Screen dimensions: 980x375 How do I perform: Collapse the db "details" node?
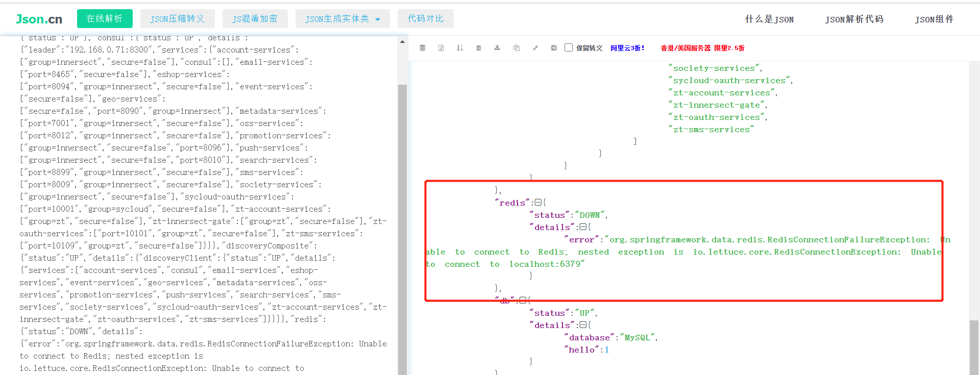tap(583, 325)
